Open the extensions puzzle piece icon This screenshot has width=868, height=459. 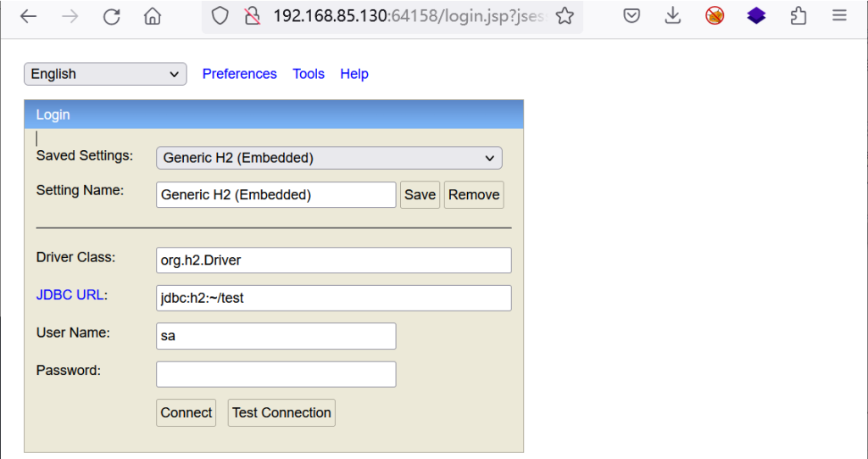click(798, 16)
